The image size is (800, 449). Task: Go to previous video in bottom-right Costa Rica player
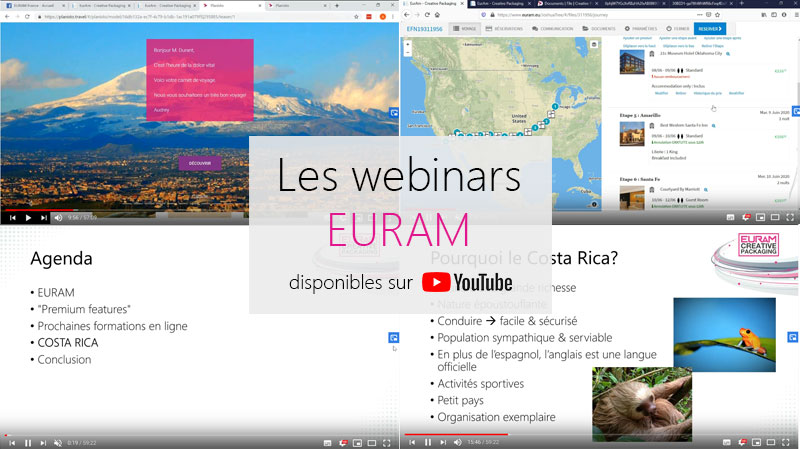[412, 442]
